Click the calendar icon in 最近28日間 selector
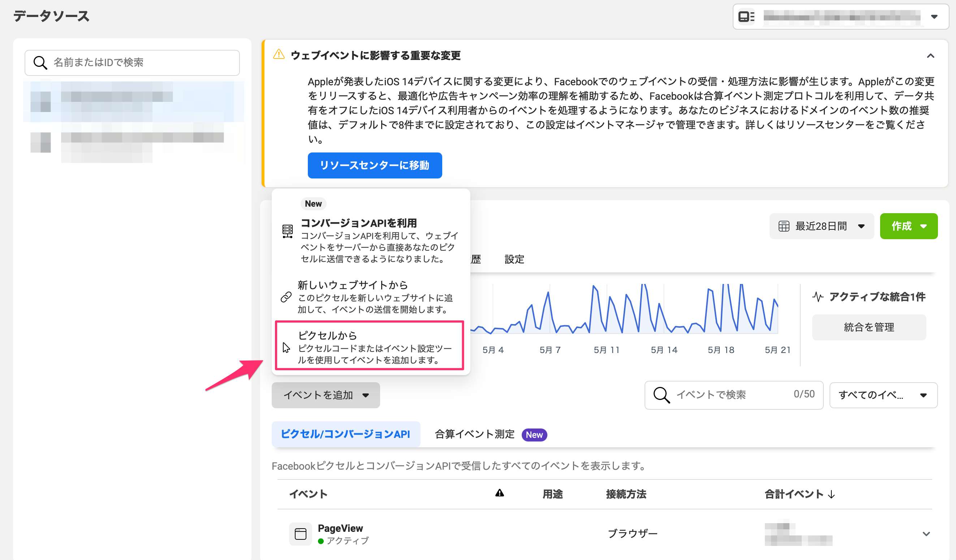 pos(784,227)
